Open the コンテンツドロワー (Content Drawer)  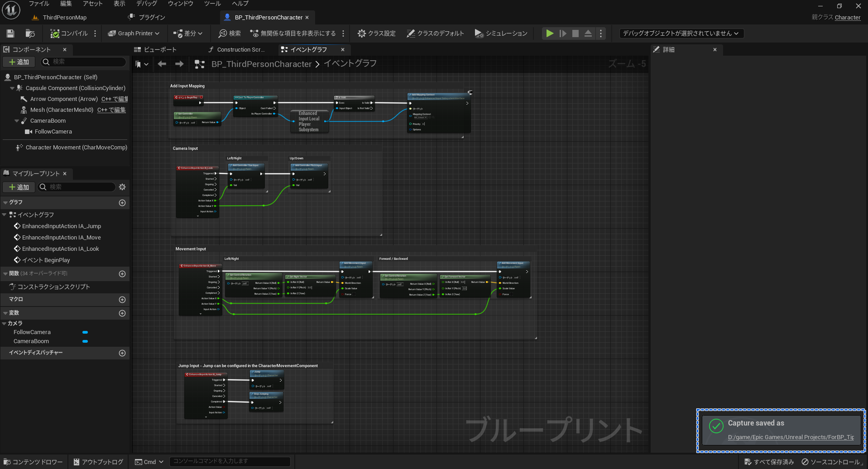pyautogui.click(x=33, y=461)
